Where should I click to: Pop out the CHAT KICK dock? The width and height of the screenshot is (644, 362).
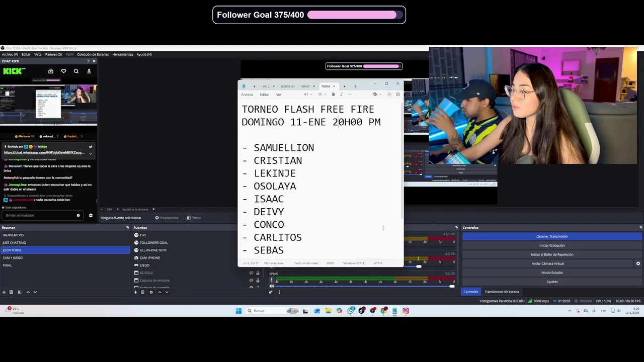click(89, 61)
